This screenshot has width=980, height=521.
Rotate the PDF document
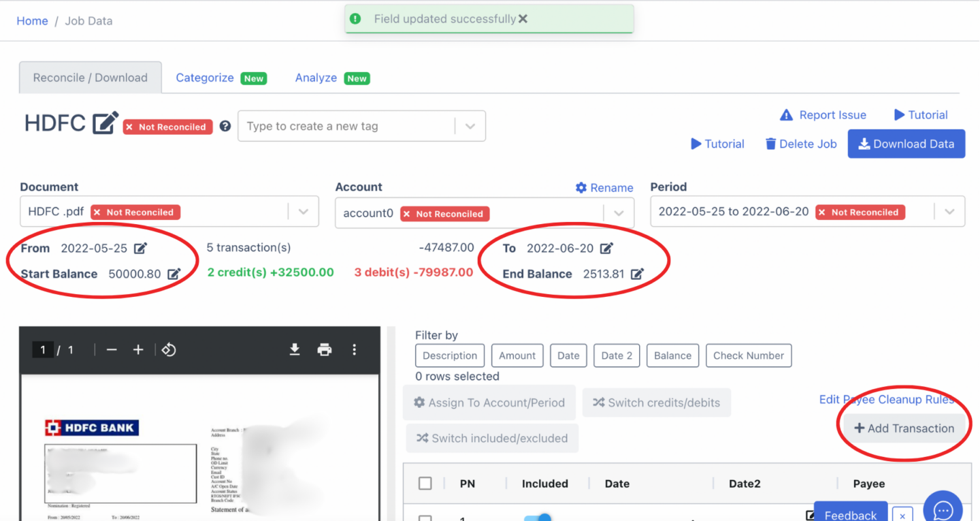(169, 349)
